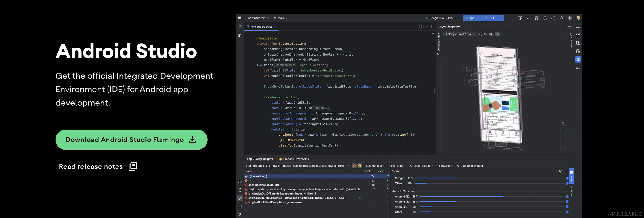Click the Export Snapshot icon in Layout Inspector

(485, 34)
